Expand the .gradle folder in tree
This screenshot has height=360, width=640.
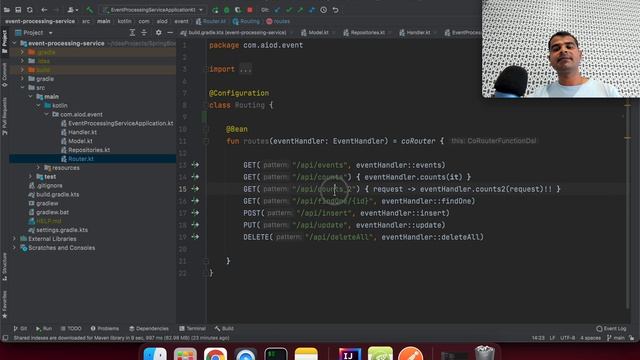(22, 52)
